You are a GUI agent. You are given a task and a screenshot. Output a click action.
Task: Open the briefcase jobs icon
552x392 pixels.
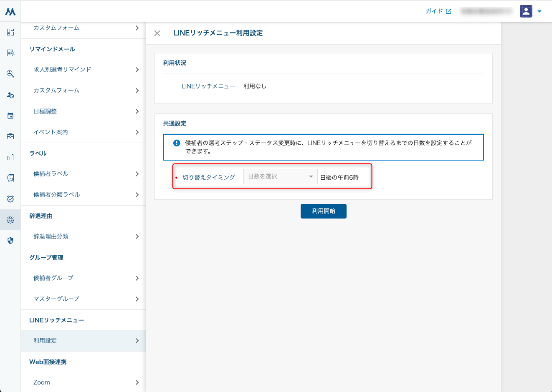point(10,136)
